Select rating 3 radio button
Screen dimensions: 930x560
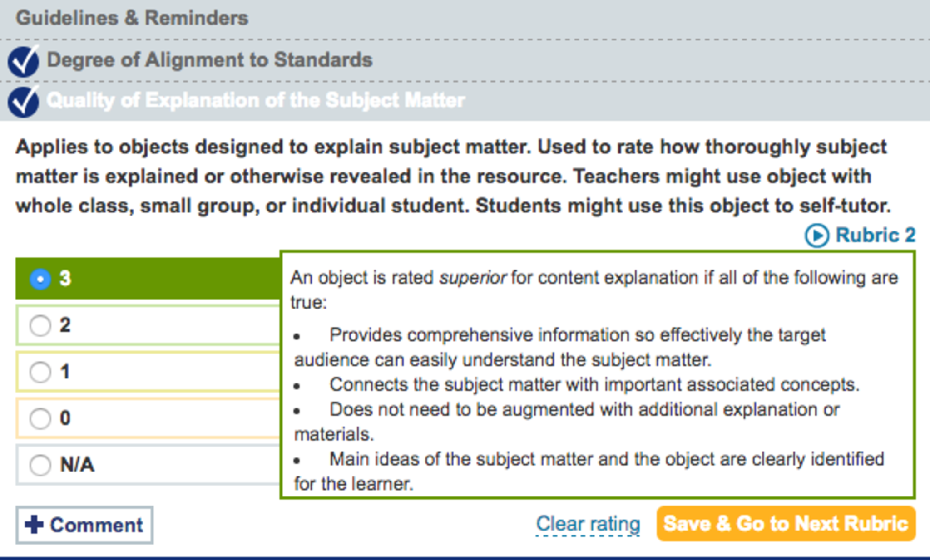[x=40, y=279]
